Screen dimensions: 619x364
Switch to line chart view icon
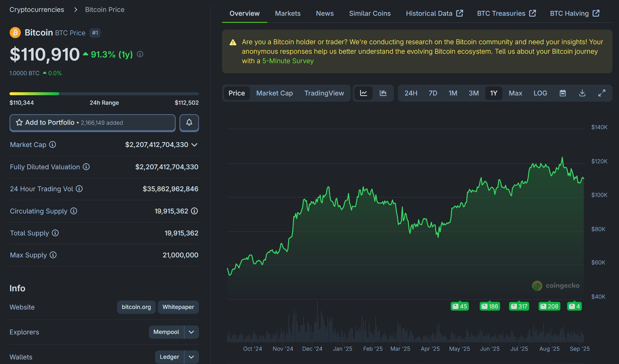(364, 93)
